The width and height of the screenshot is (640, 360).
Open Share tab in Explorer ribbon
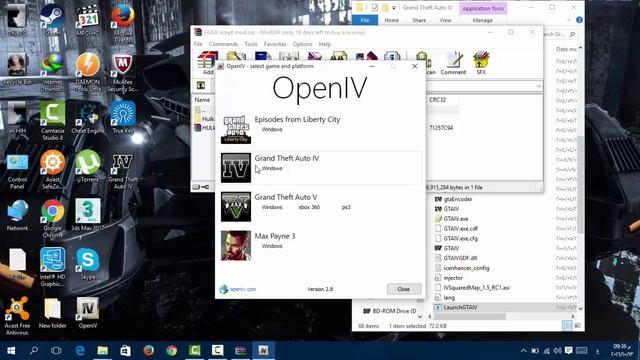click(x=419, y=20)
